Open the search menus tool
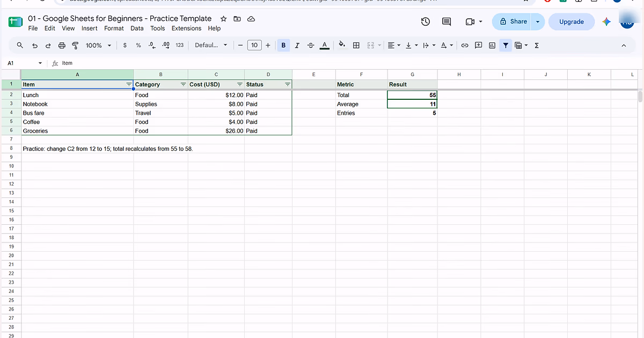644x338 pixels. pos(20,46)
